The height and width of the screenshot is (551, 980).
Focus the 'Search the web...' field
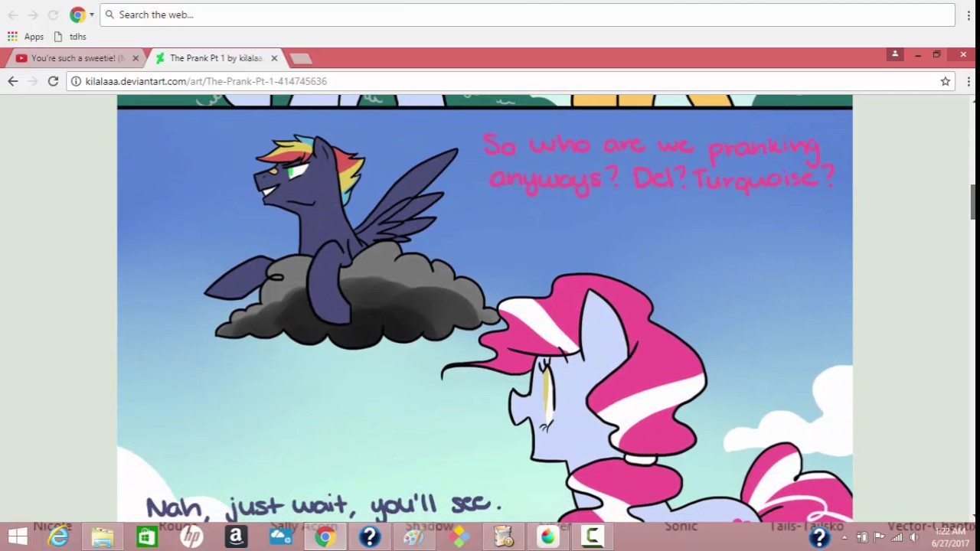tap(528, 15)
